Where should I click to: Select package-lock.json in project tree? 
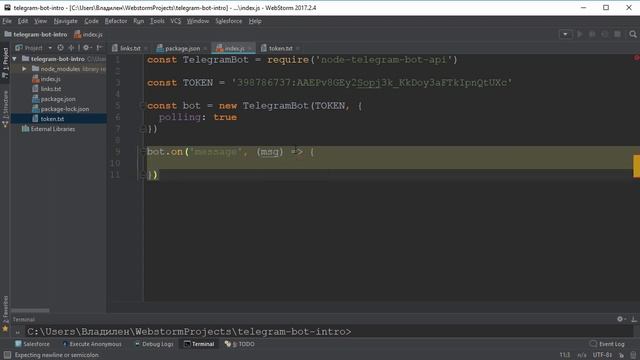click(x=60, y=109)
